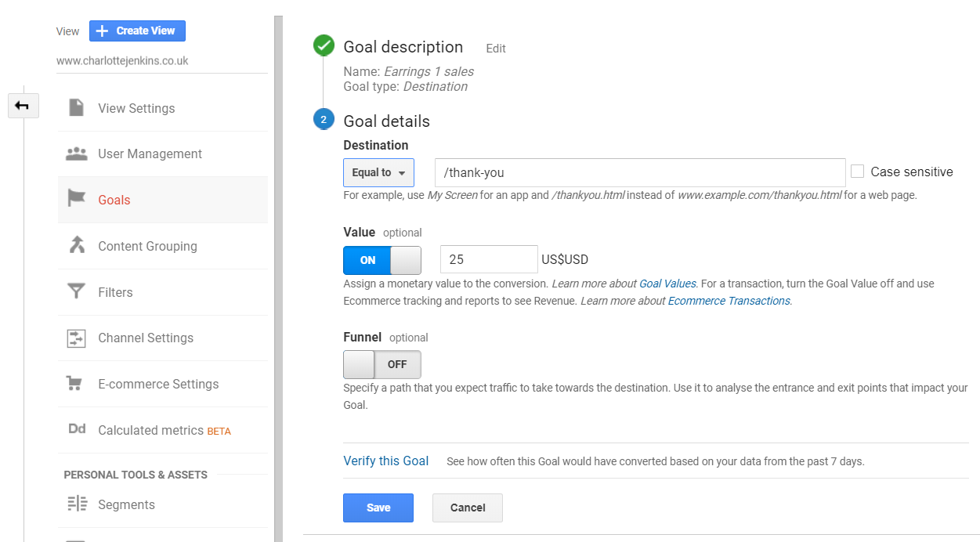Click the goal name Earrings 1 sales

coord(429,71)
